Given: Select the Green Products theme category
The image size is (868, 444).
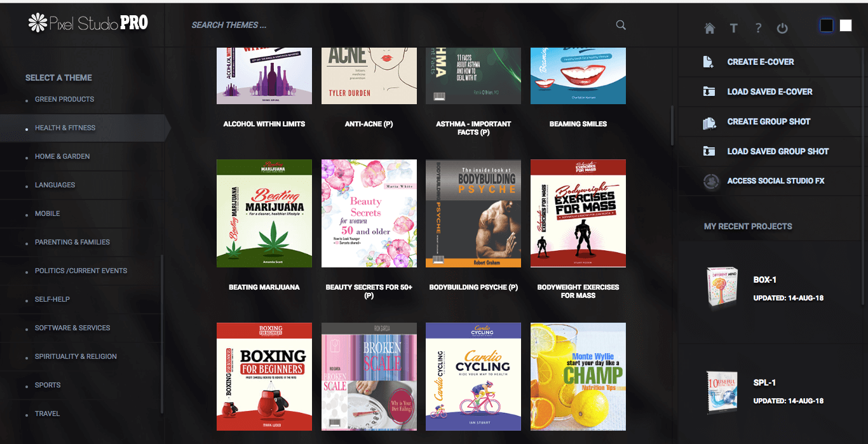Looking at the screenshot, I should (x=64, y=99).
